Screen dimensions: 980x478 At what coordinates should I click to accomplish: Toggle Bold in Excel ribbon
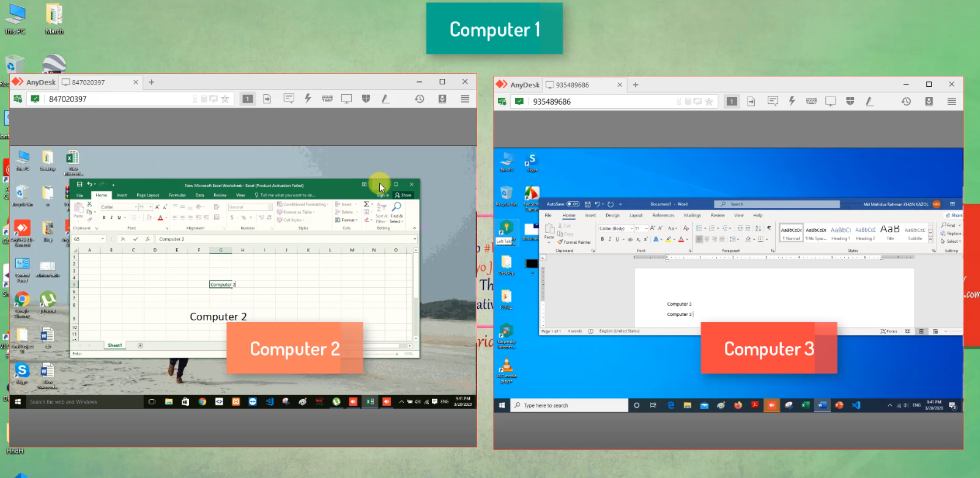[x=104, y=217]
